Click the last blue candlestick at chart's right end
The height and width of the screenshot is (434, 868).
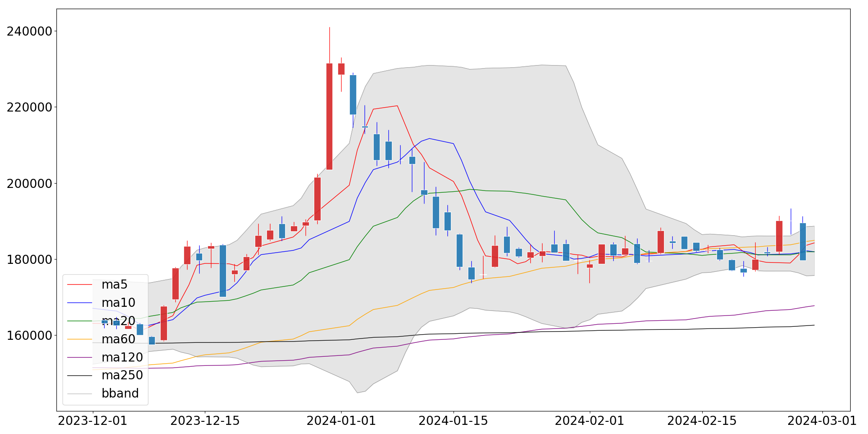803,241
